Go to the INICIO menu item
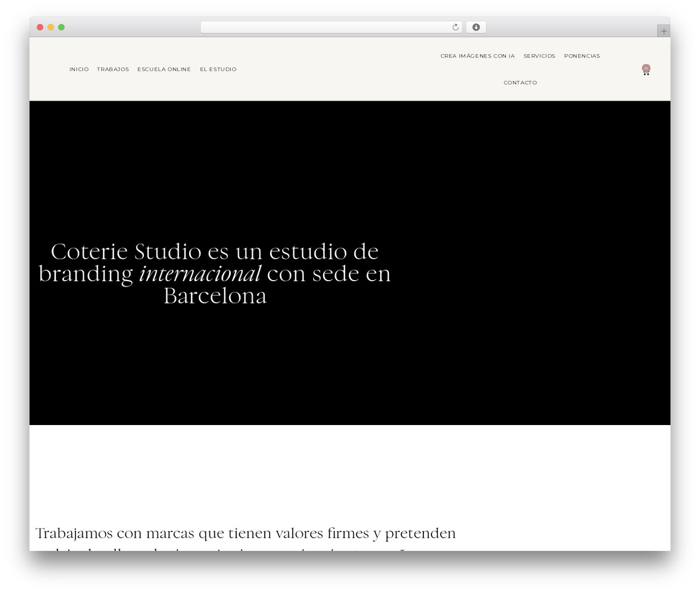Viewport: 700px width, 593px height. click(x=79, y=69)
